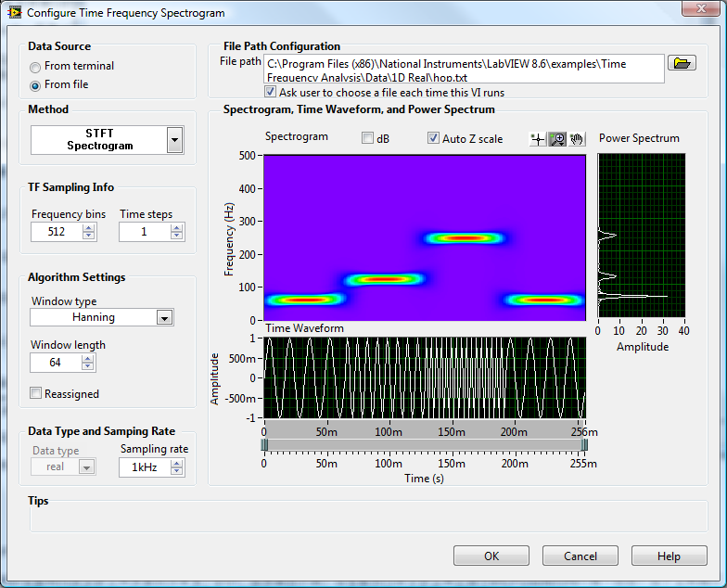Select the crosshair cursor tool
The height and width of the screenshot is (588, 727).
(x=537, y=139)
